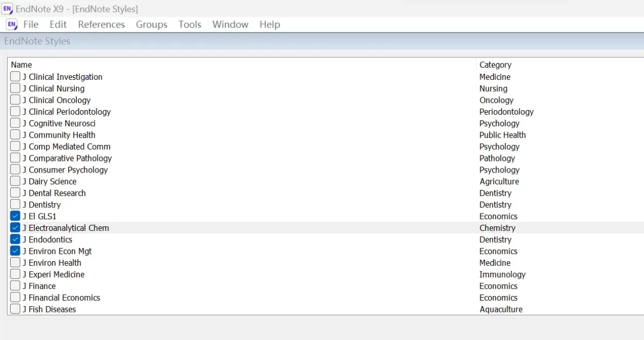
Task: Click the 'Periodontology' category cell
Action: coord(507,112)
